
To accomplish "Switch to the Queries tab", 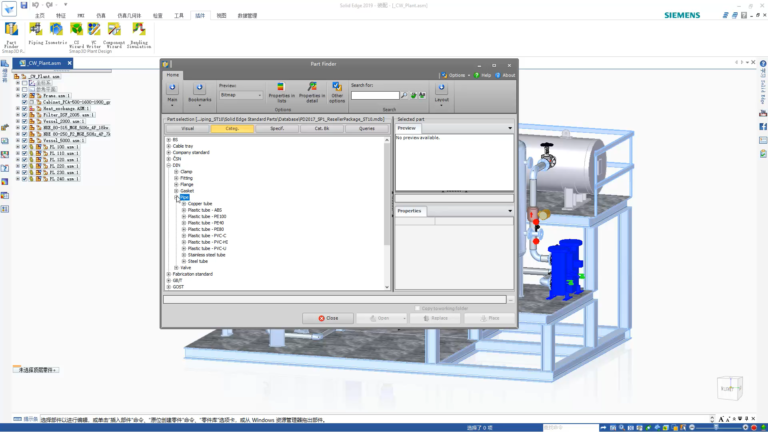I will coord(366,129).
